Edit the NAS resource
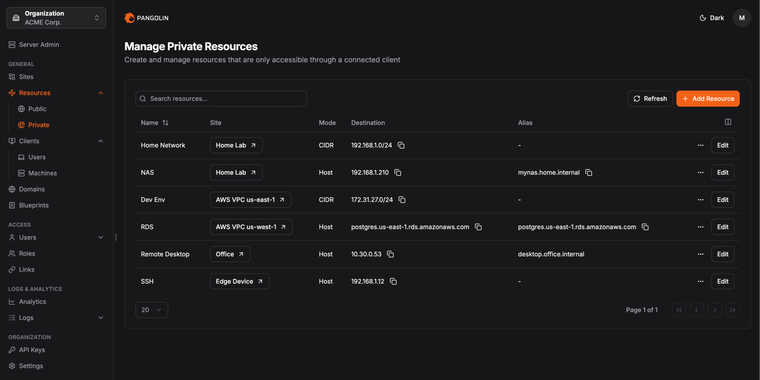Viewport: 760px width, 380px height. pyautogui.click(x=723, y=173)
